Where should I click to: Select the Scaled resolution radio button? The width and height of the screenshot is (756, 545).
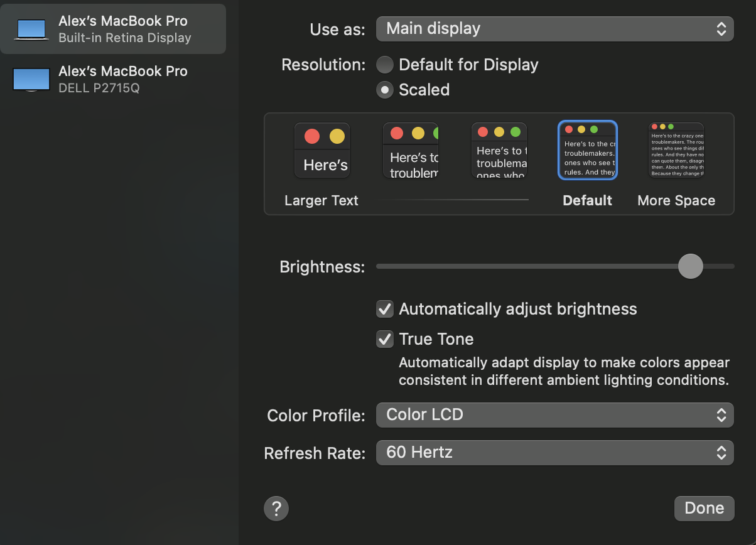(385, 90)
